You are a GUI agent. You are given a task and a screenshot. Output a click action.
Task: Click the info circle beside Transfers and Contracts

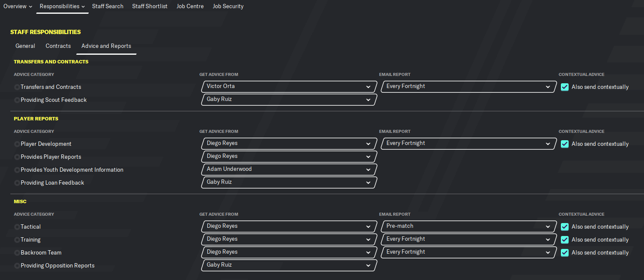pyautogui.click(x=17, y=87)
